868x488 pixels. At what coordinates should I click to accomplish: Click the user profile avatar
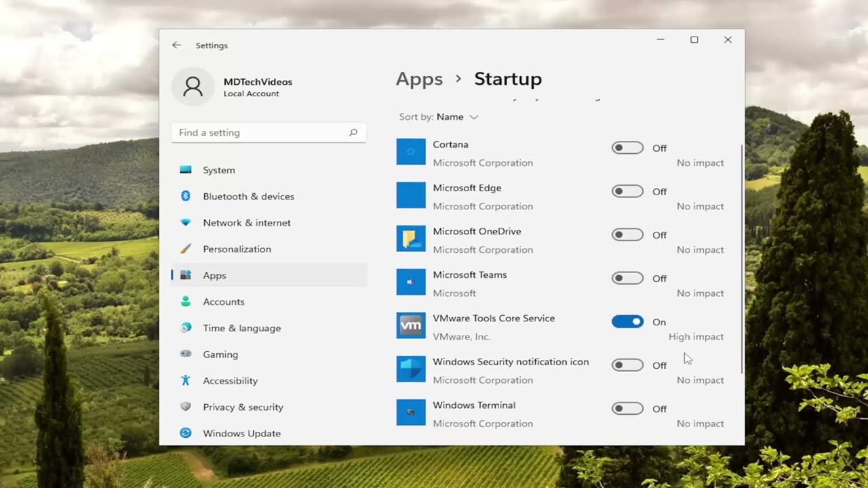click(x=193, y=87)
